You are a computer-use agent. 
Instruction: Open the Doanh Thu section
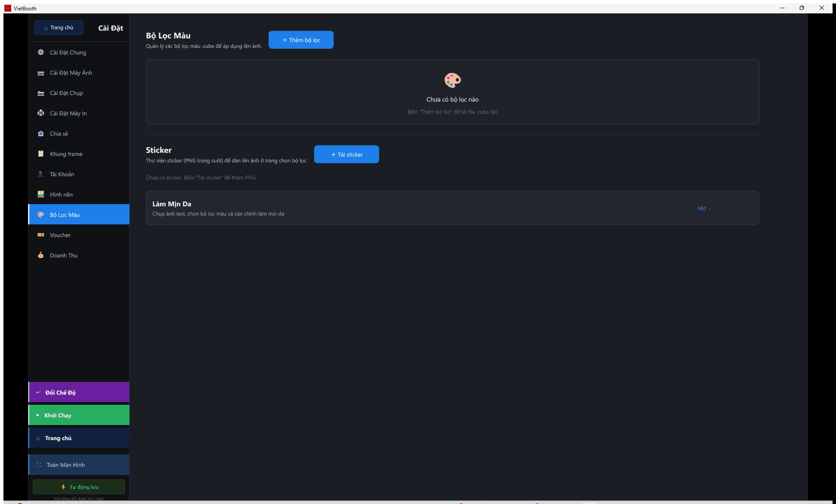(x=79, y=255)
